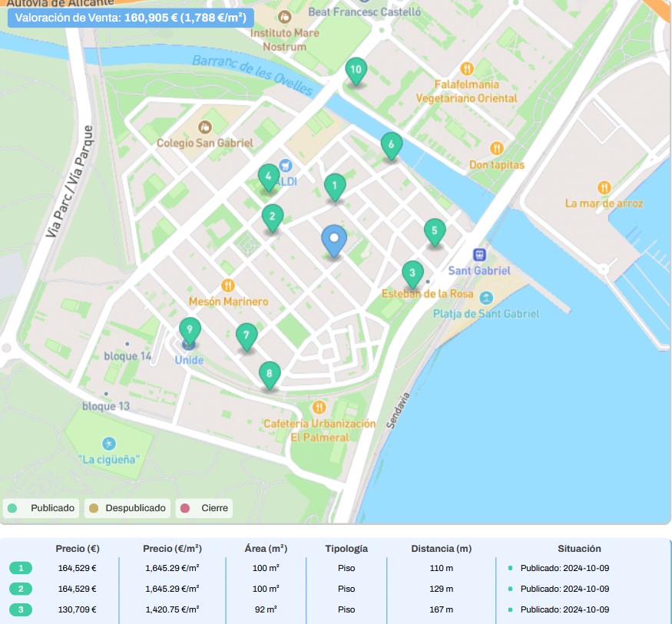Click map marker number 1

click(x=335, y=186)
